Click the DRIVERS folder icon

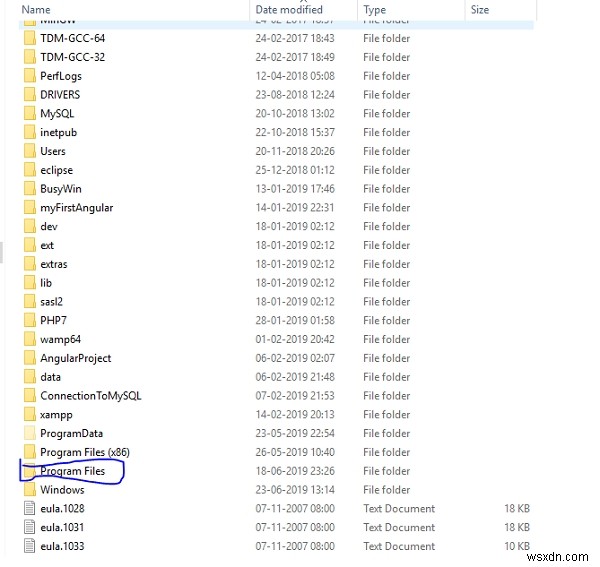29,94
